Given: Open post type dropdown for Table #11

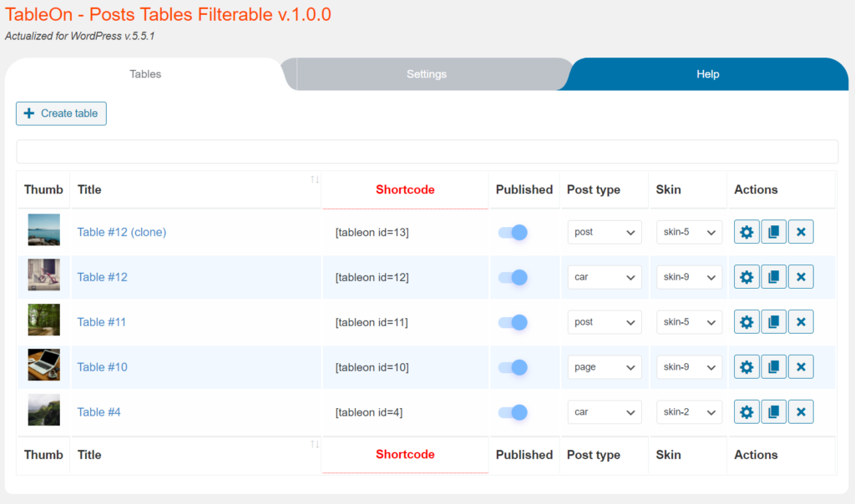Looking at the screenshot, I should (x=605, y=322).
